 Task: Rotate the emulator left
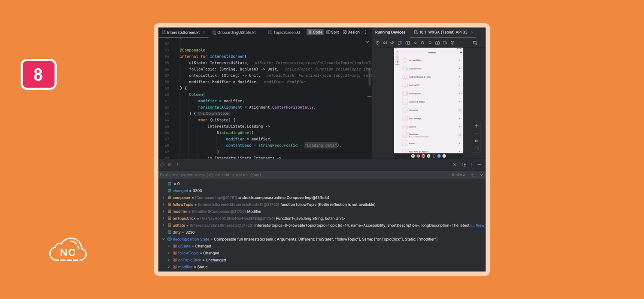[400, 43]
